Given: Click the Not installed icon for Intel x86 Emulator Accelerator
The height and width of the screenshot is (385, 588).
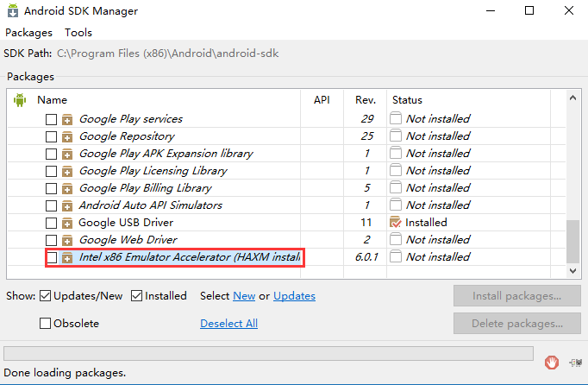Looking at the screenshot, I should [x=395, y=256].
